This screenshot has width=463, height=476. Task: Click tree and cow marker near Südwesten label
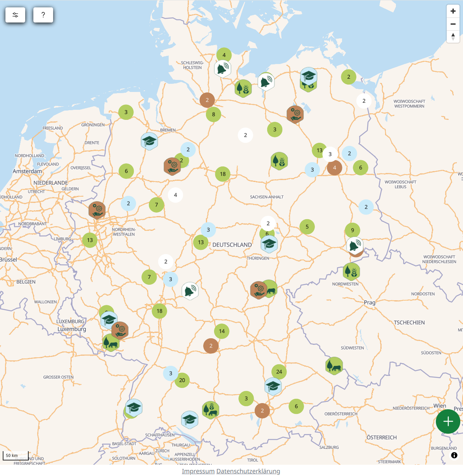click(x=334, y=365)
